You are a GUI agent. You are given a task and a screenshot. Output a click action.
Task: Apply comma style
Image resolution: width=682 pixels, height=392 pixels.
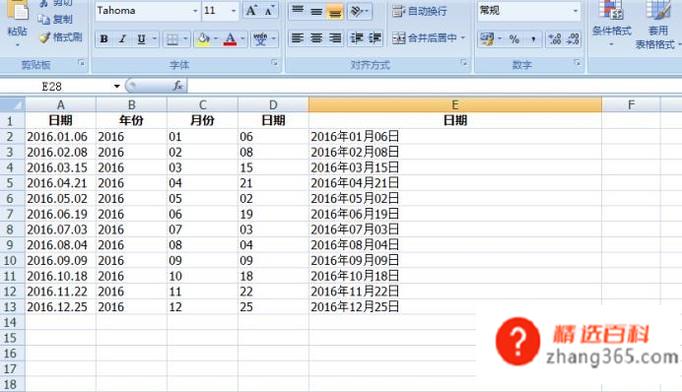(x=533, y=39)
